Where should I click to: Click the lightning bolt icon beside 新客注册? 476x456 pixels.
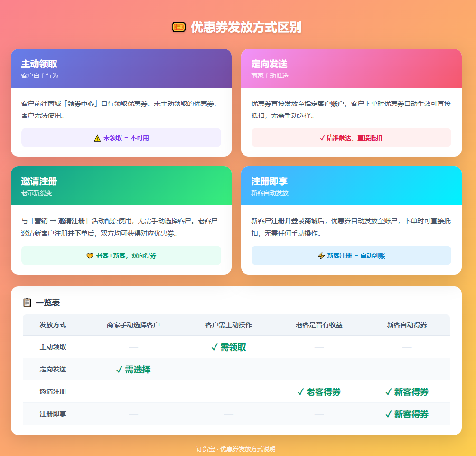(321, 256)
